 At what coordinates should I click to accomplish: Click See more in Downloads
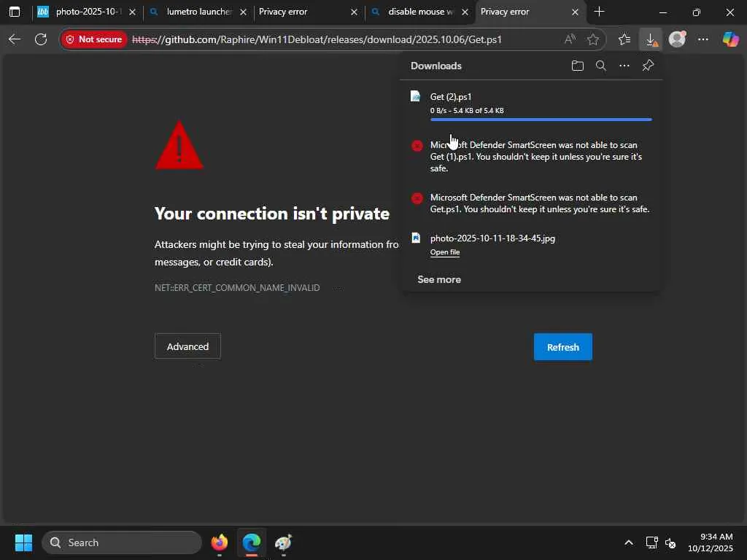439,279
